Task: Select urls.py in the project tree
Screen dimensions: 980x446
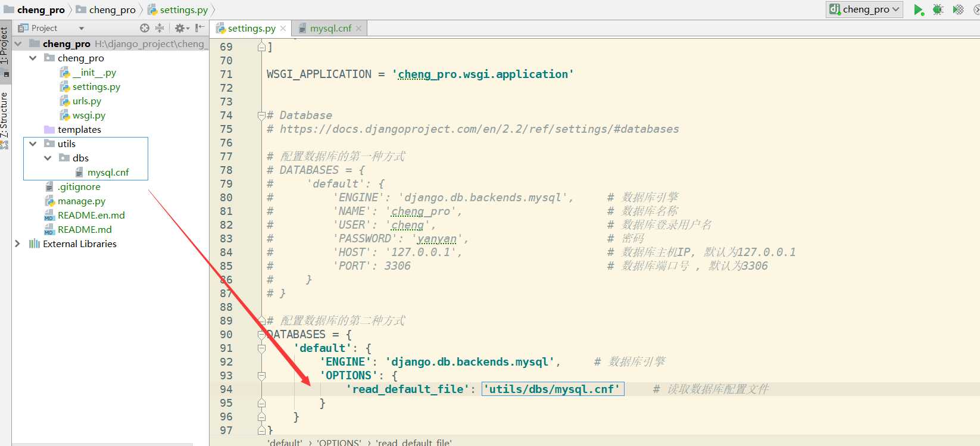Action: tap(80, 101)
